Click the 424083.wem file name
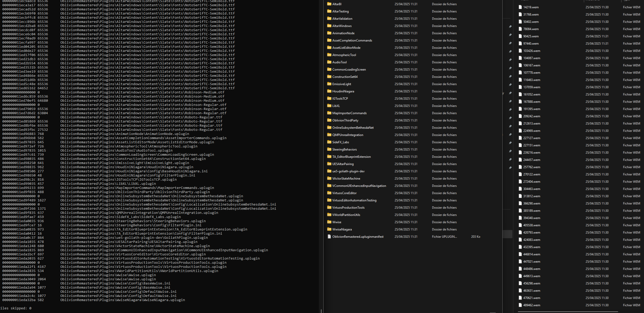644x313 pixels. (x=532, y=240)
